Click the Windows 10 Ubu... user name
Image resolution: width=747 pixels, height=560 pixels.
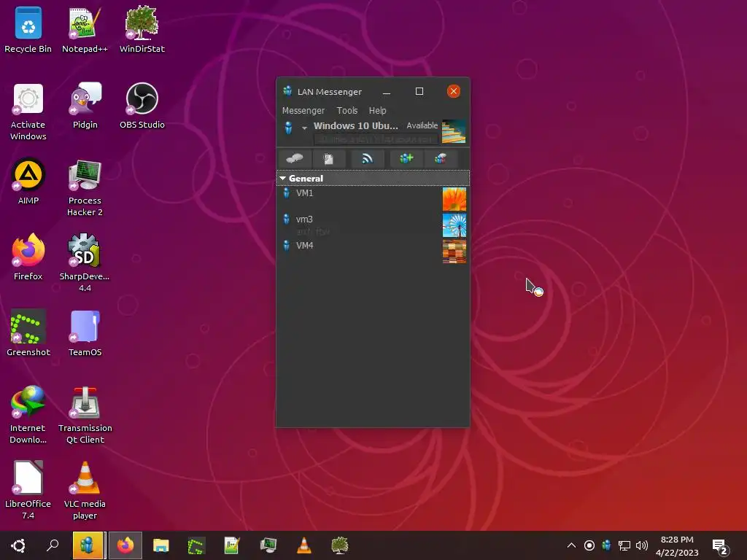pos(356,125)
